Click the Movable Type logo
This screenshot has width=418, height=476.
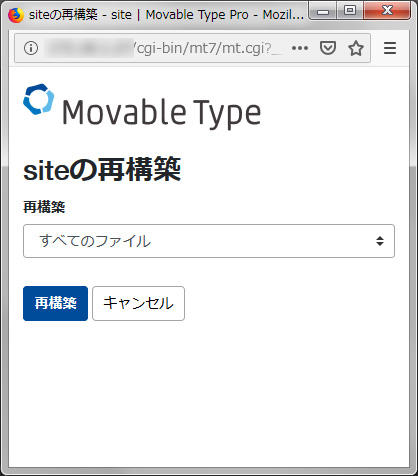tap(142, 106)
